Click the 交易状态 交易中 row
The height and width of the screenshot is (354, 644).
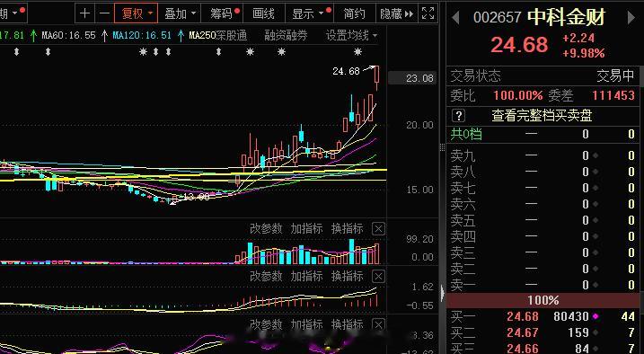[543, 75]
